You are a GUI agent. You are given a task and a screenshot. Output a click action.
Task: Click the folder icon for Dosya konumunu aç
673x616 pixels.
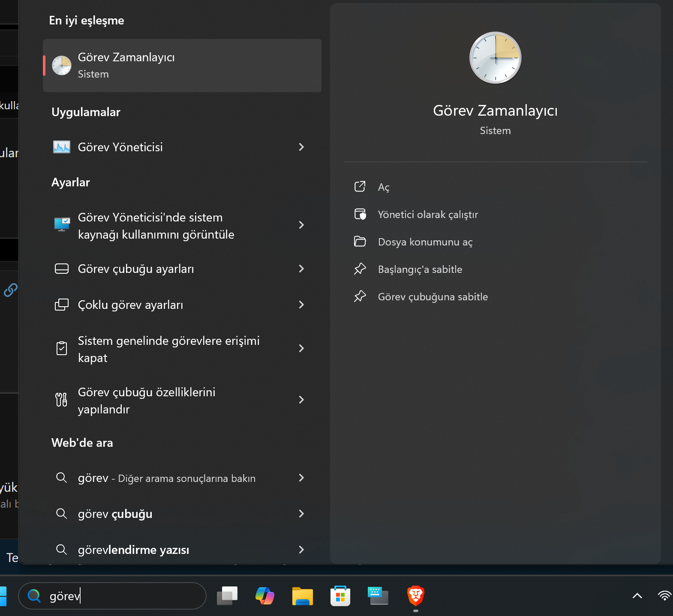(360, 242)
